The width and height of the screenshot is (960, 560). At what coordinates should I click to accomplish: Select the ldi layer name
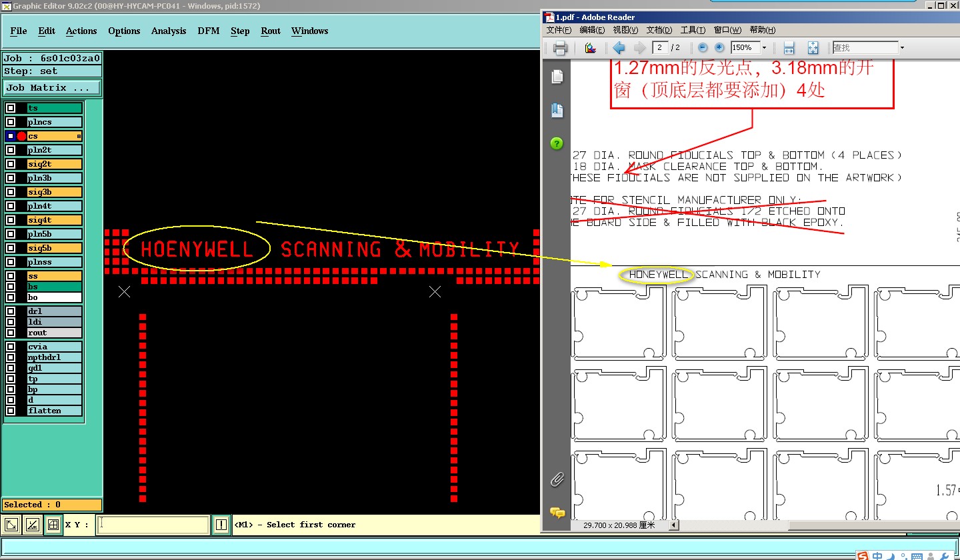(55, 322)
